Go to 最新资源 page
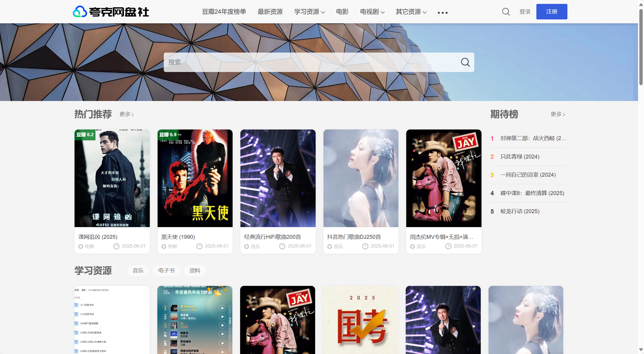The image size is (644, 354). tap(270, 12)
